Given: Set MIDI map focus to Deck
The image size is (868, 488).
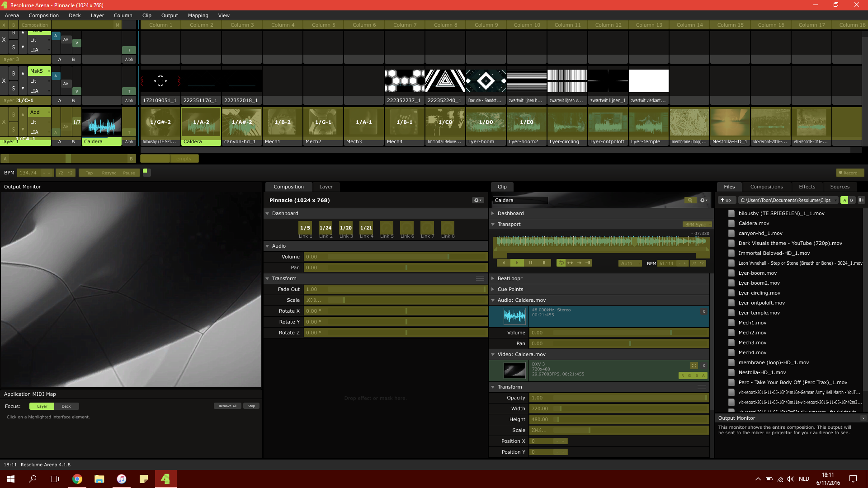Looking at the screenshot, I should pyautogui.click(x=66, y=406).
